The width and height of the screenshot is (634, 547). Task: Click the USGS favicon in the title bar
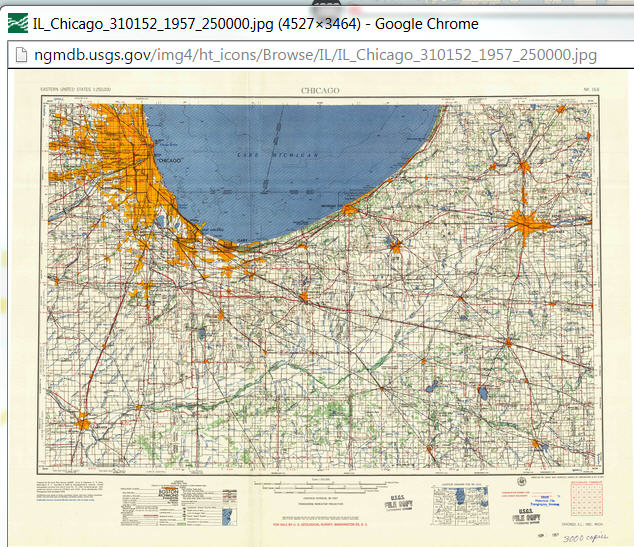pos(17,23)
